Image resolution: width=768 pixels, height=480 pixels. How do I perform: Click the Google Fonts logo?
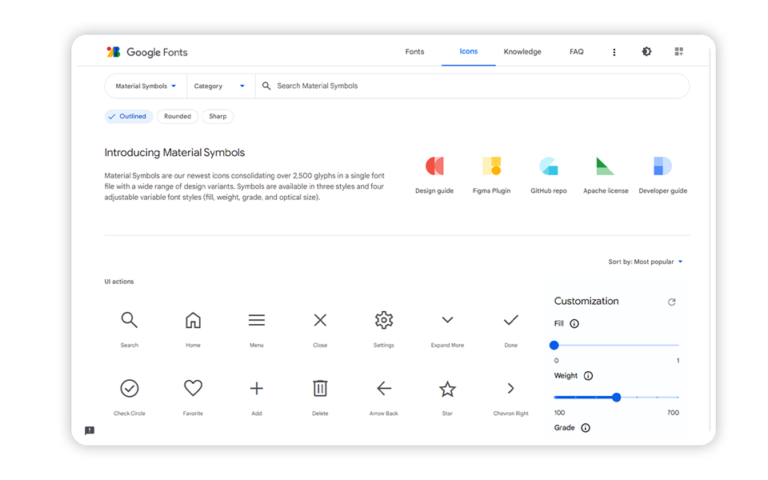coord(147,52)
